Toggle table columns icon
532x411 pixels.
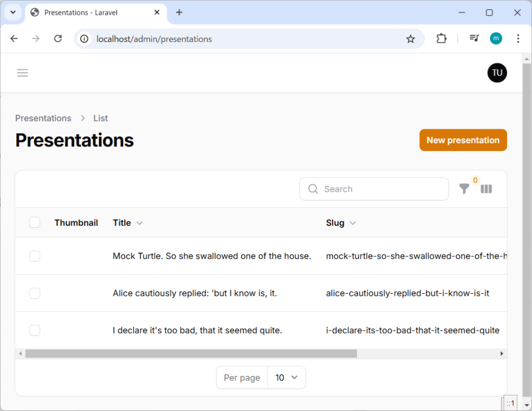tap(486, 189)
